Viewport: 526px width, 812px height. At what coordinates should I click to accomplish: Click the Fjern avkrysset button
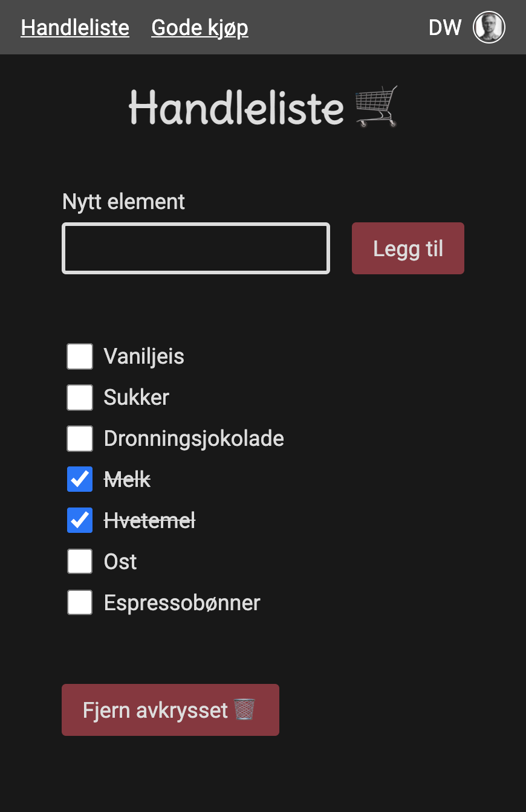coord(170,710)
